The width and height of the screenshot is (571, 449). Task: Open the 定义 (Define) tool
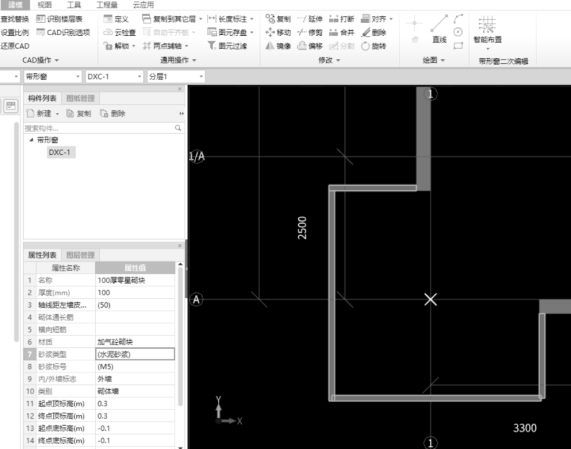[116, 19]
